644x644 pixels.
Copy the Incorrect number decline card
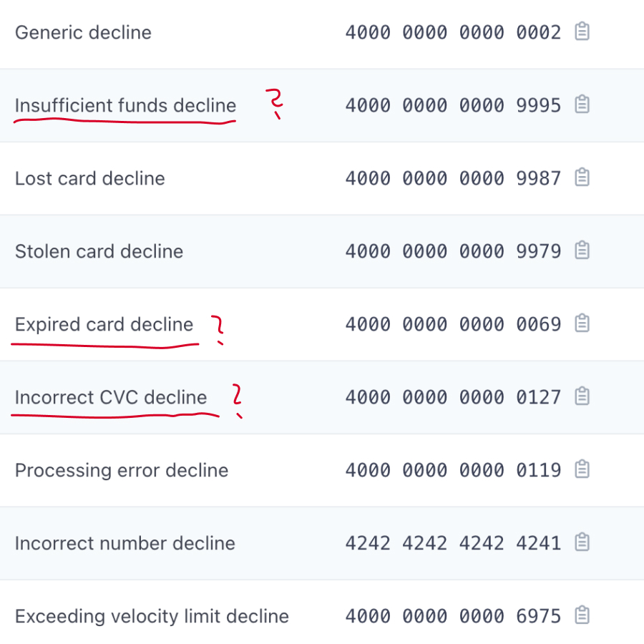click(582, 543)
